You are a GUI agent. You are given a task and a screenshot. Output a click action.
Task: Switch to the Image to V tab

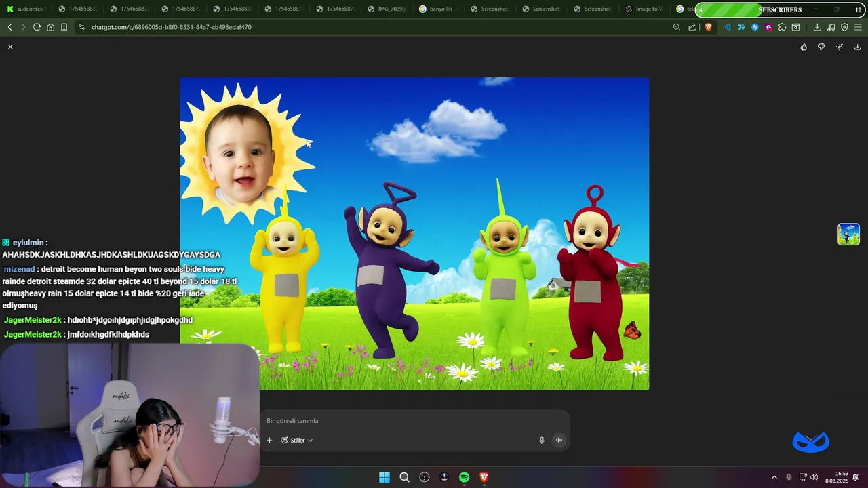645,9
